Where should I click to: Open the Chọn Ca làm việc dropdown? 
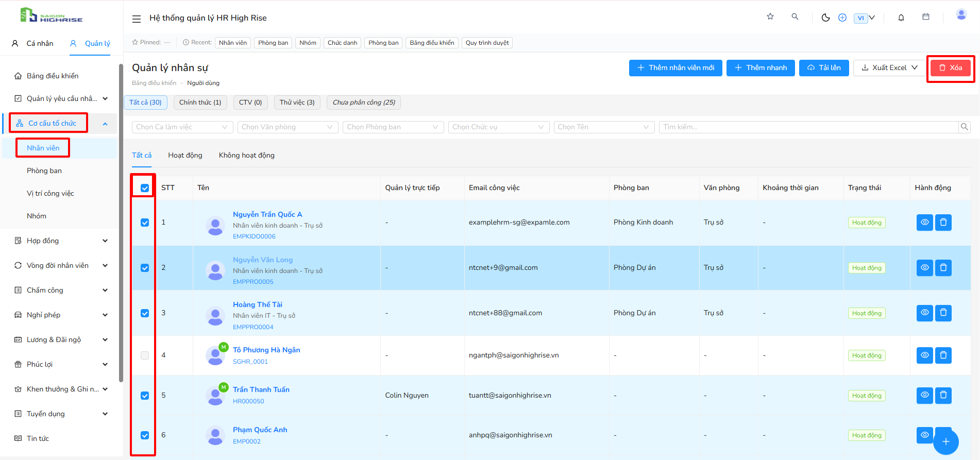[x=182, y=127]
